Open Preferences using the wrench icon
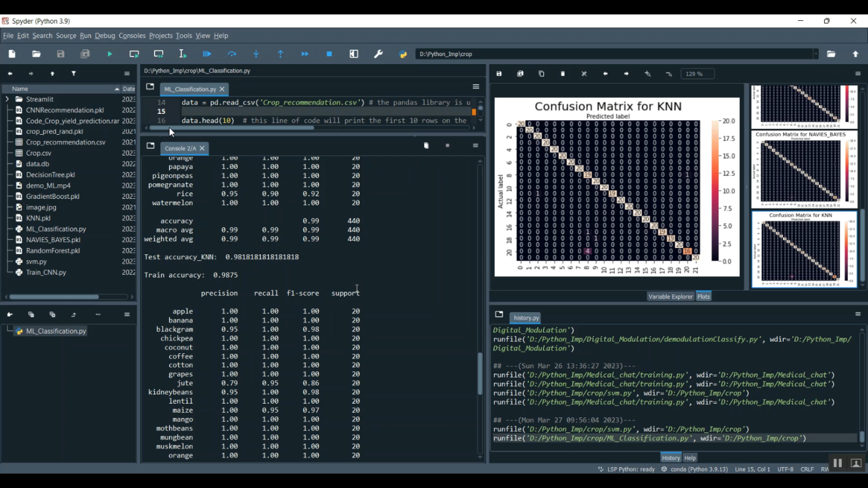 pyautogui.click(x=378, y=54)
